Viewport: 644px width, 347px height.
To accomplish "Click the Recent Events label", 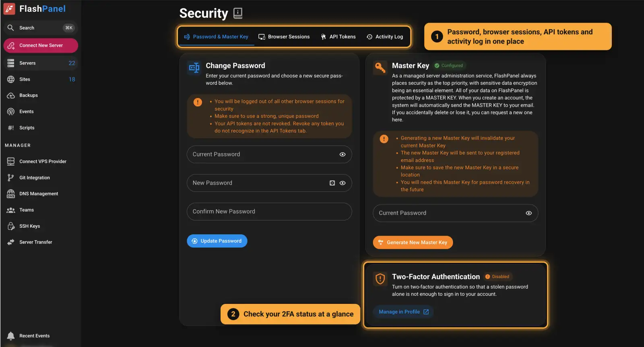I will click(35, 336).
